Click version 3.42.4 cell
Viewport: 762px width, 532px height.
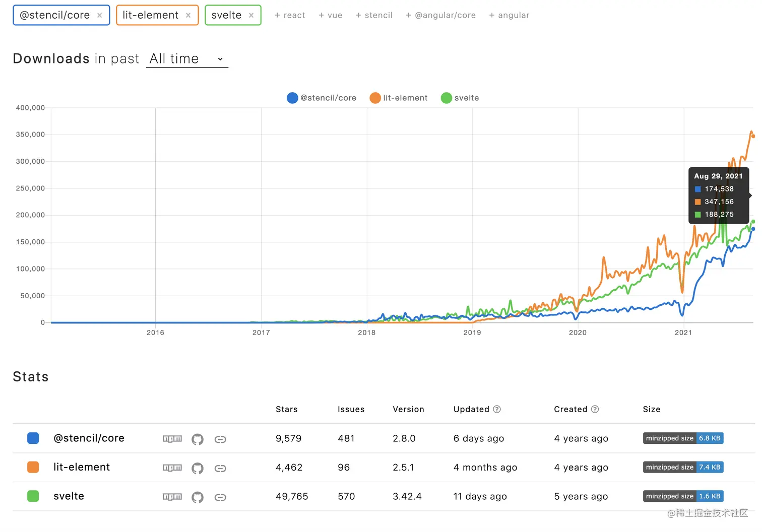click(407, 496)
